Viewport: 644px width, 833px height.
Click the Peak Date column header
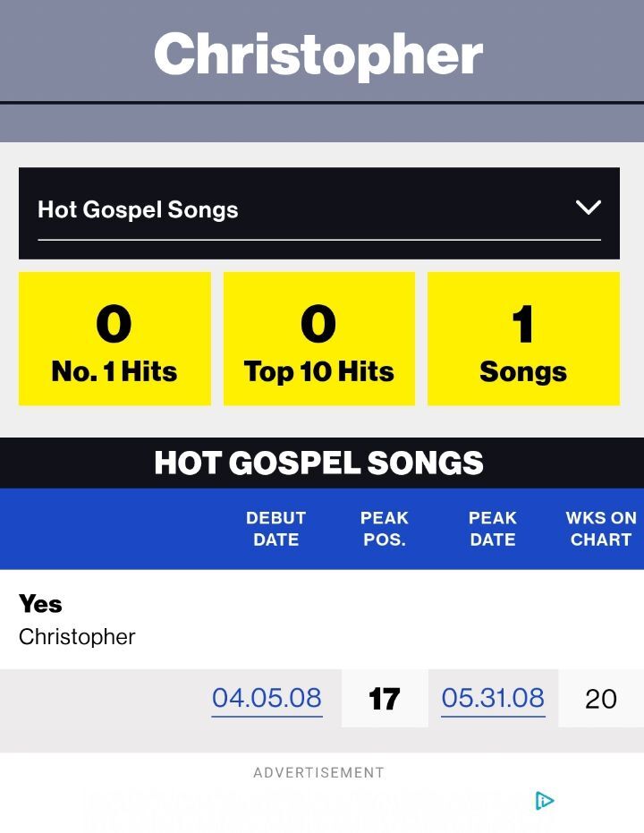(x=493, y=529)
